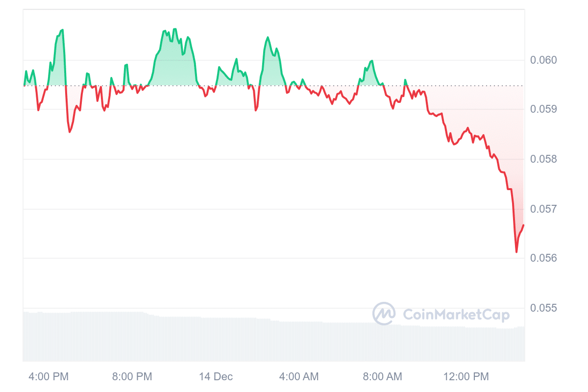588x392 pixels.
Task: Select the 8:00 PM time axis label
Action: [132, 377]
